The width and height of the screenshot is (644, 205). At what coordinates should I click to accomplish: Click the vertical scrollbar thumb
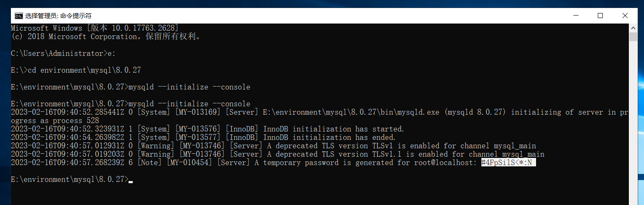pos(633,36)
